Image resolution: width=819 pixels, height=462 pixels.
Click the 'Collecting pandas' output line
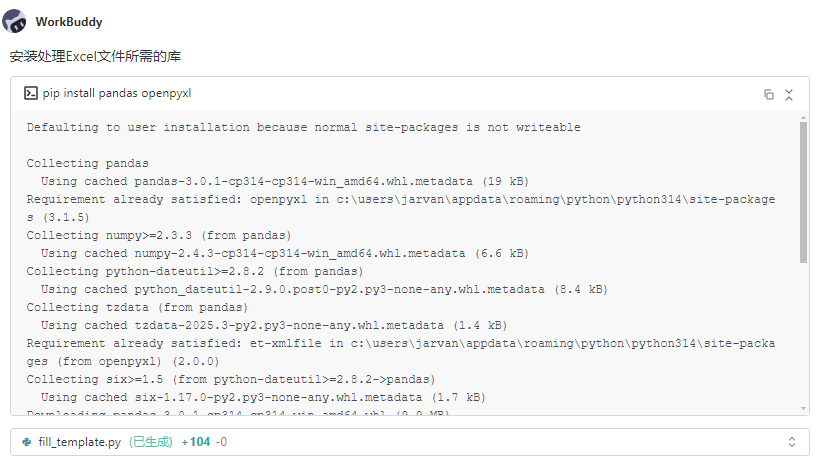pos(88,163)
